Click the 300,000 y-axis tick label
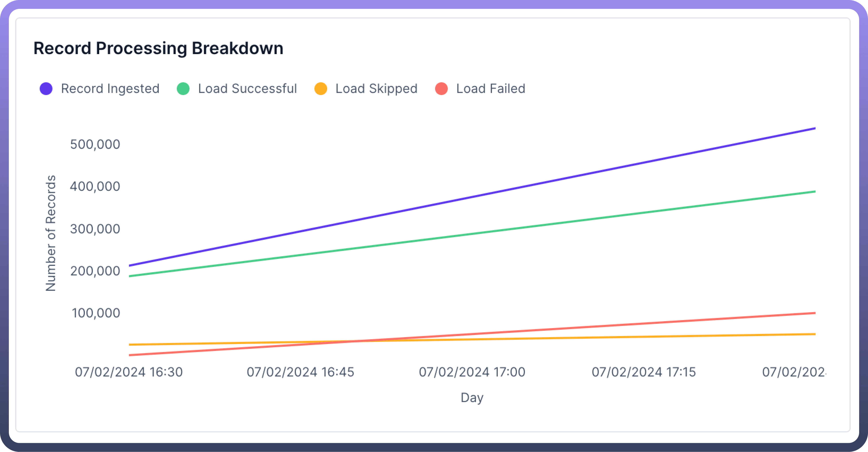This screenshot has height=452, width=868. [95, 229]
